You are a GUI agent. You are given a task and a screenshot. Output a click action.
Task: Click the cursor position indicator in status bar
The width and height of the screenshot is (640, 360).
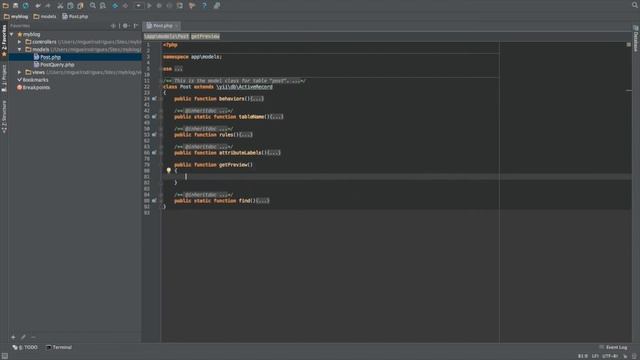pyautogui.click(x=583, y=356)
